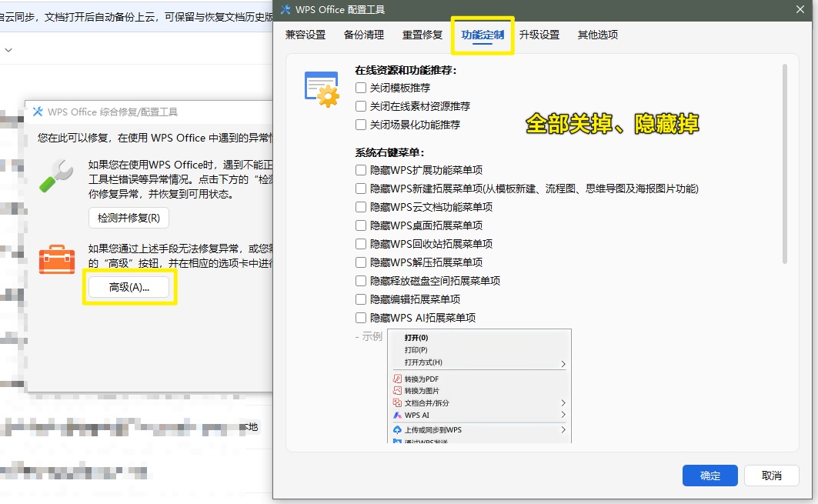Expand 文档合并/拆分 submenu arrow
This screenshot has height=504, width=818.
click(x=563, y=402)
